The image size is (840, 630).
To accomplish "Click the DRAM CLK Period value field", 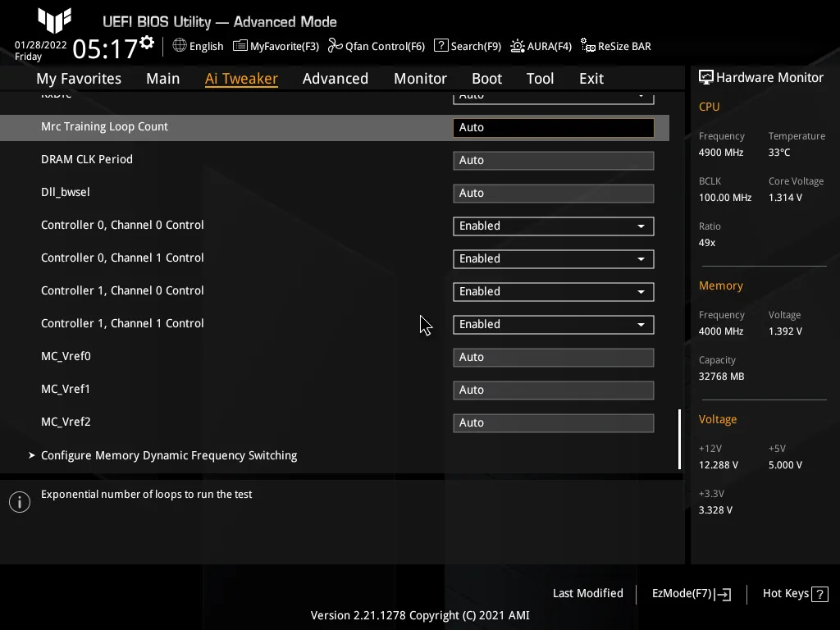I will point(554,160).
